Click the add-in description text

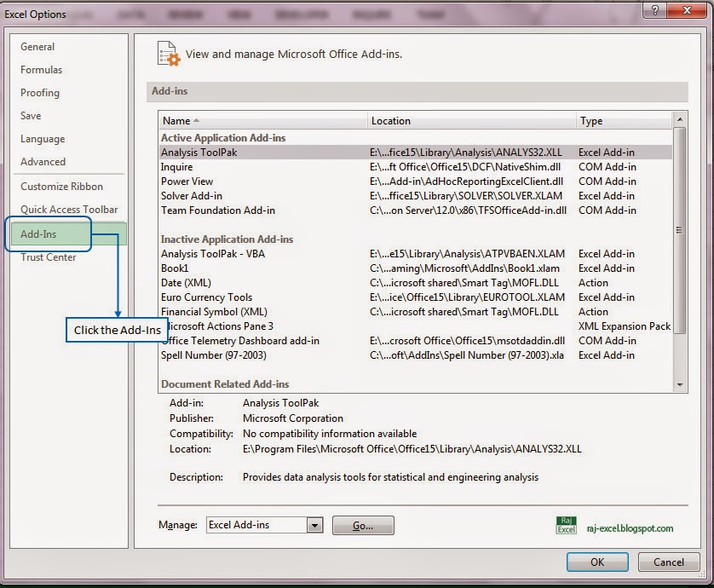click(x=390, y=477)
